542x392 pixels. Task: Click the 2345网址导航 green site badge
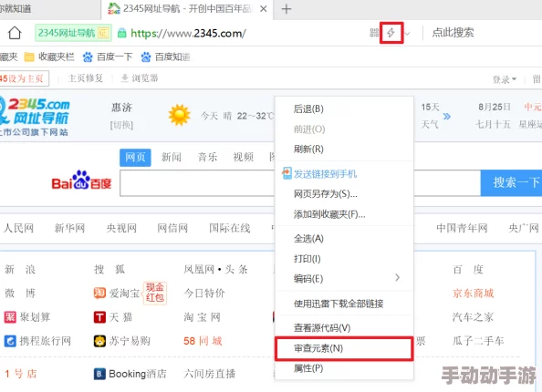[73, 33]
